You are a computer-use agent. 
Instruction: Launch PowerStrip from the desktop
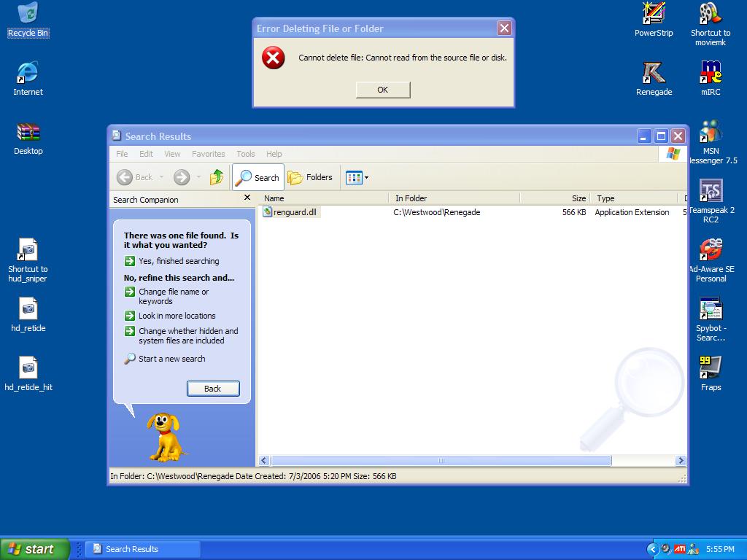[x=654, y=15]
